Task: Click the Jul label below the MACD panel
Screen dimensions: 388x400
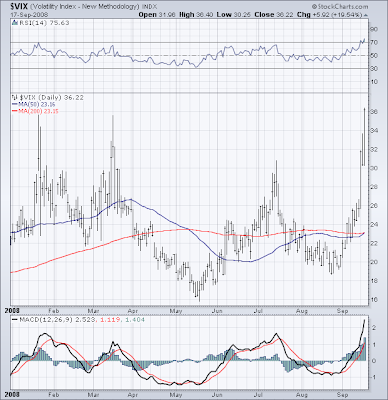Action: coord(259,394)
